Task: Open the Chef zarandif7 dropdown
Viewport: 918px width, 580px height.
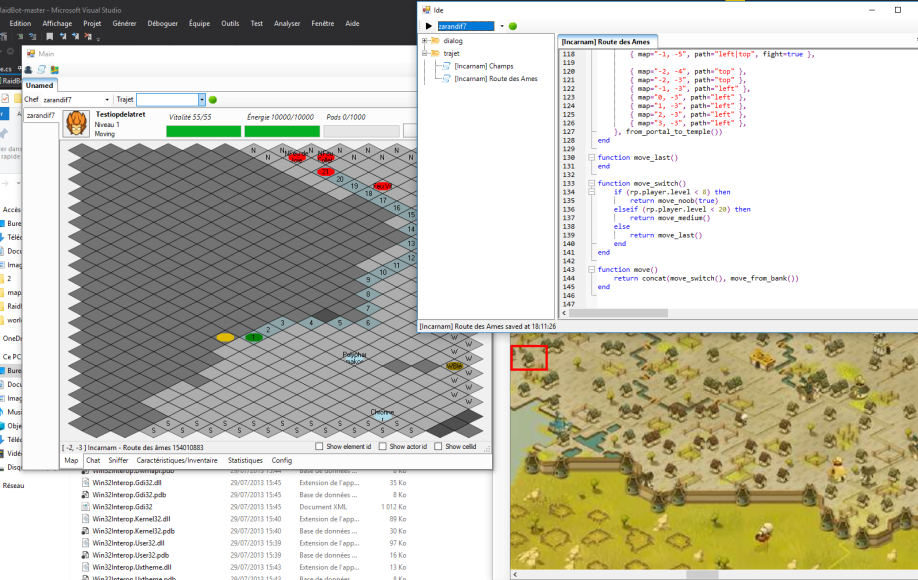Action: click(x=107, y=99)
